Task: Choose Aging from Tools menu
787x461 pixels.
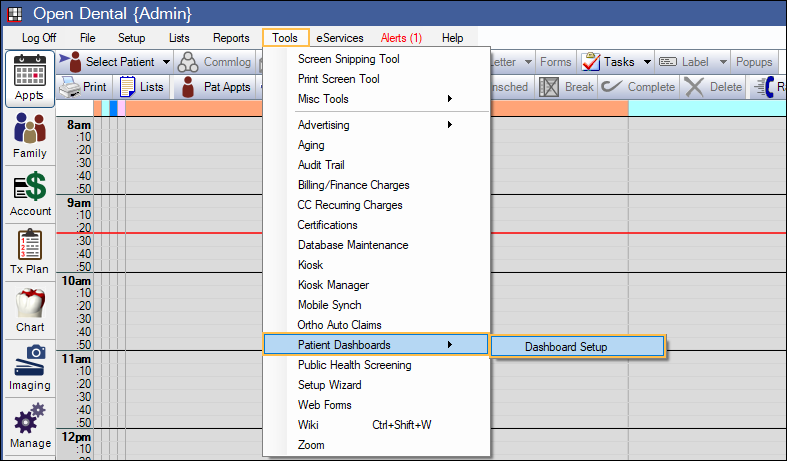Action: point(311,145)
